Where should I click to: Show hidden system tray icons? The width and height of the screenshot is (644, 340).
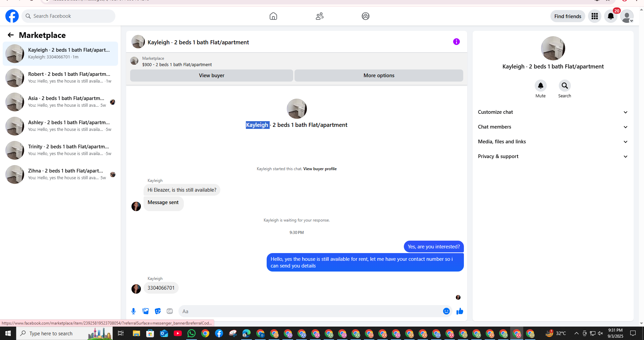[x=576, y=333]
